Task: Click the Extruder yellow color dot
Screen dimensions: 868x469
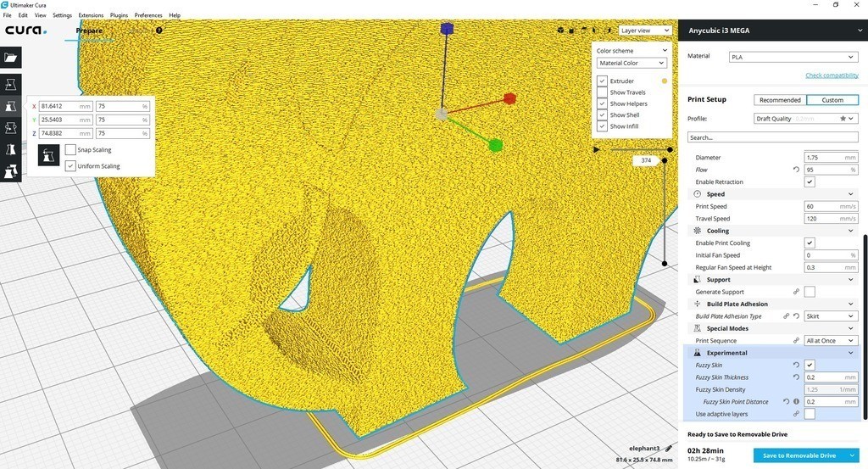Action: pyautogui.click(x=665, y=81)
